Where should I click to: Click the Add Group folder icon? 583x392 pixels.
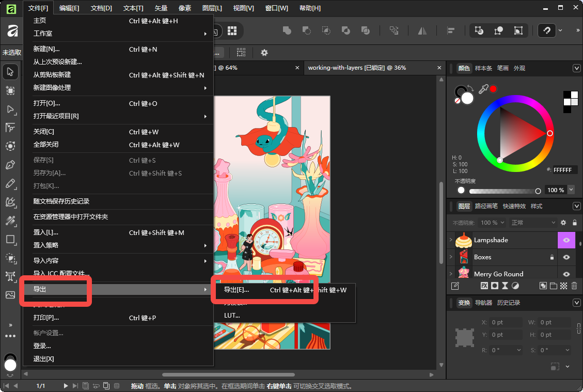[x=553, y=286]
